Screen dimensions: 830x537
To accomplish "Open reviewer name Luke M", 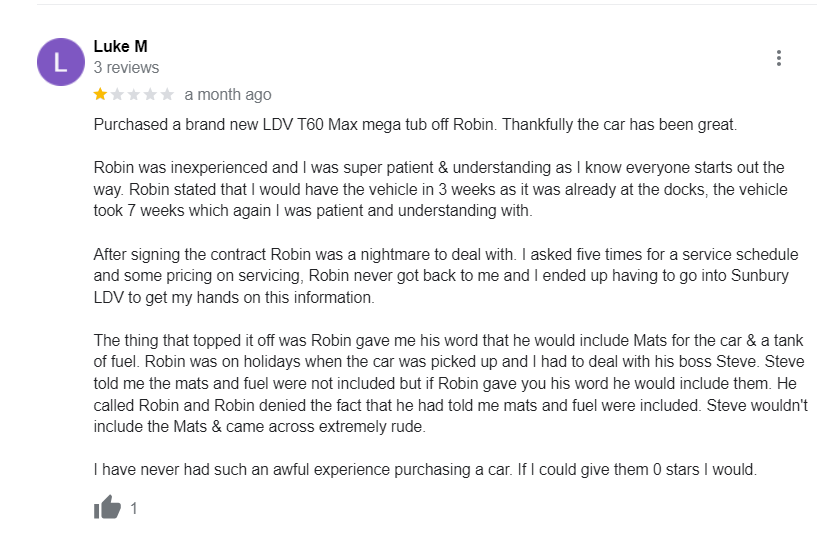I will pos(120,46).
